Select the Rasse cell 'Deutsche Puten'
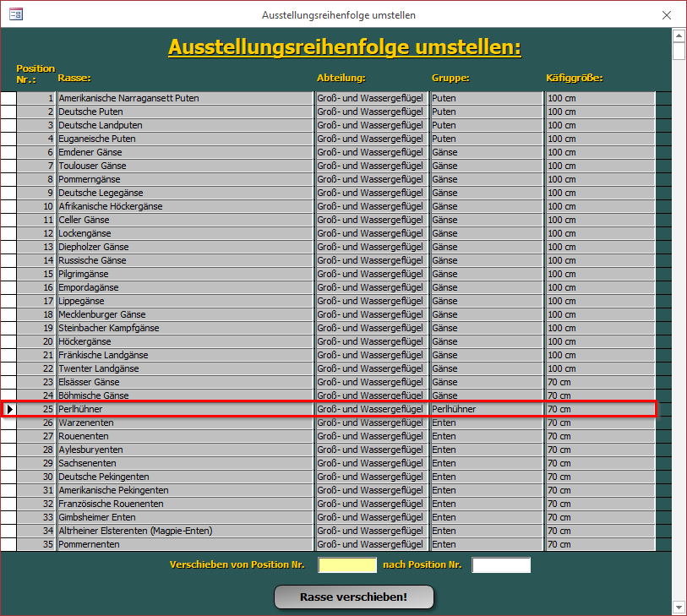This screenshot has height=616, width=687. (x=184, y=112)
